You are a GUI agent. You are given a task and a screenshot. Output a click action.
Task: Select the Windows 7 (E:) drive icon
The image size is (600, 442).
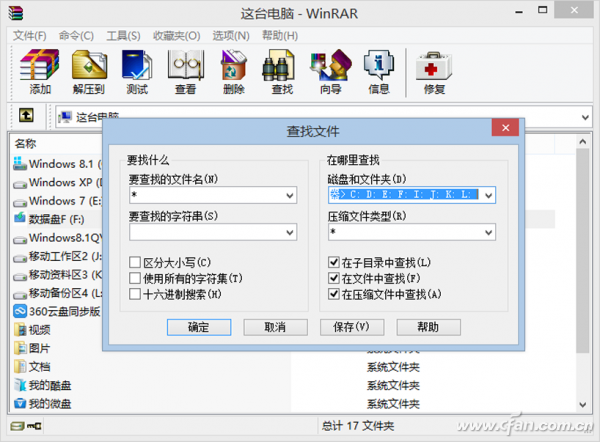20,202
